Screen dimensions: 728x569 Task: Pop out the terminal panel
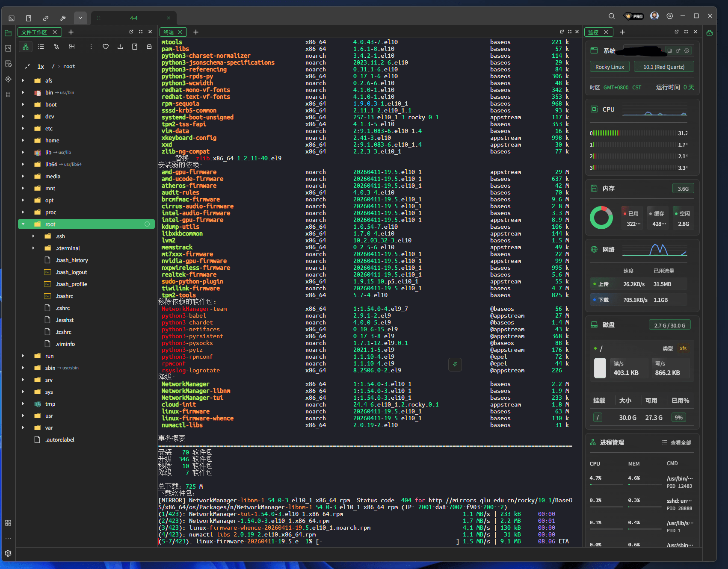tap(562, 32)
